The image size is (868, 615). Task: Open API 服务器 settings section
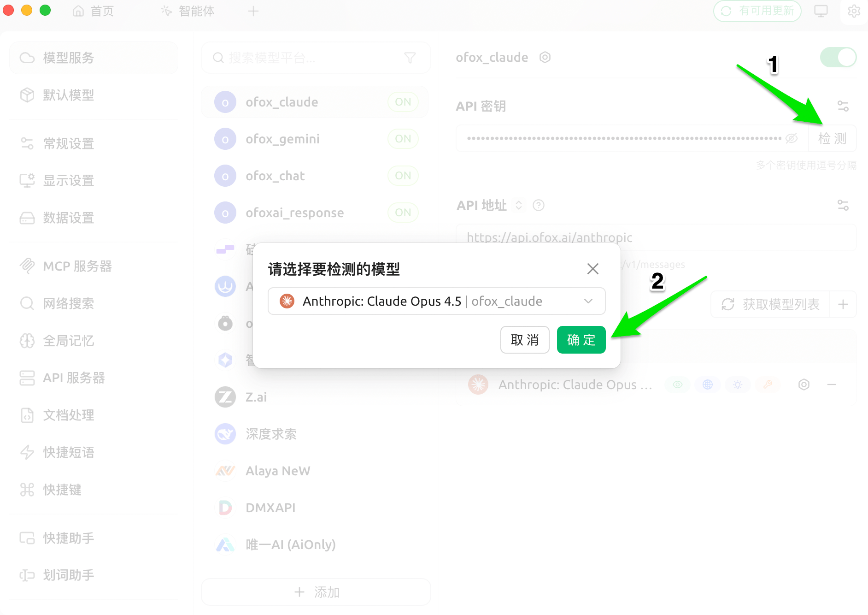(x=94, y=378)
